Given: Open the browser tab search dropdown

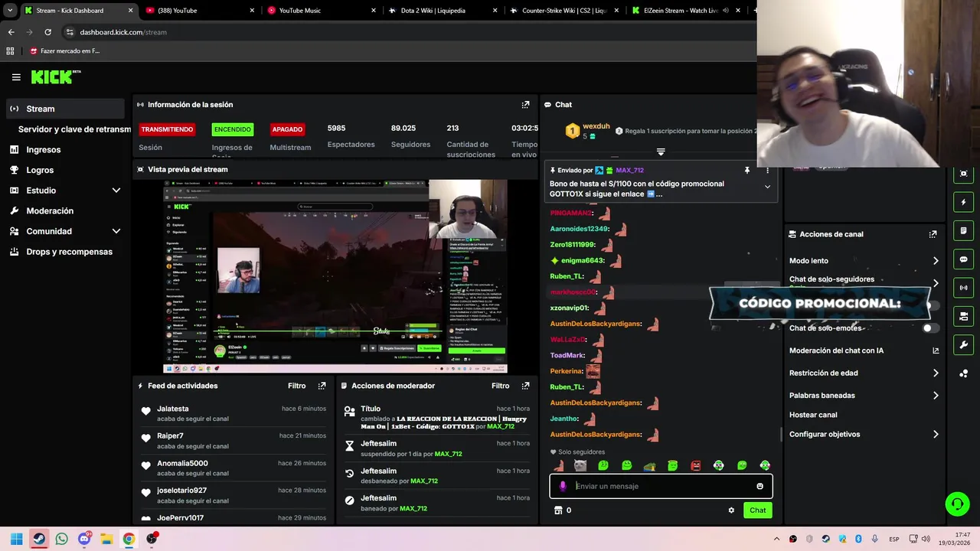Looking at the screenshot, I should [x=10, y=11].
